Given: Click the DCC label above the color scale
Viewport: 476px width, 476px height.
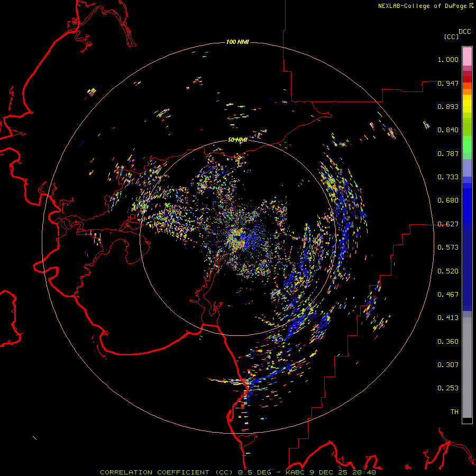Looking at the screenshot, I should point(464,32).
